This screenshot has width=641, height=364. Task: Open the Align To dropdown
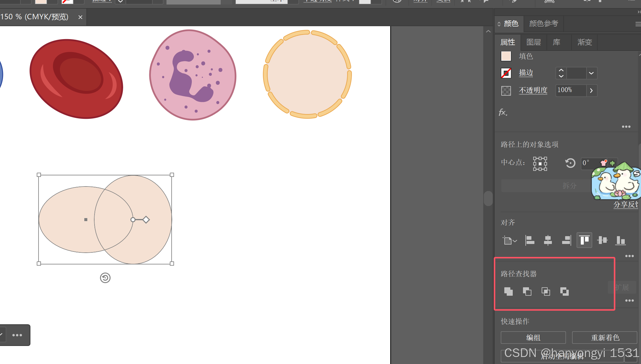(509, 240)
